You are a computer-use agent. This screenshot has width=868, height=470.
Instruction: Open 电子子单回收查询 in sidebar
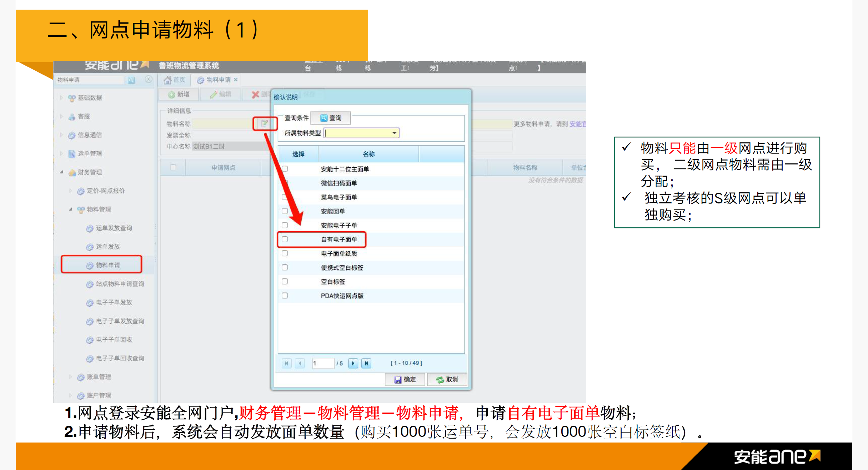click(x=120, y=358)
